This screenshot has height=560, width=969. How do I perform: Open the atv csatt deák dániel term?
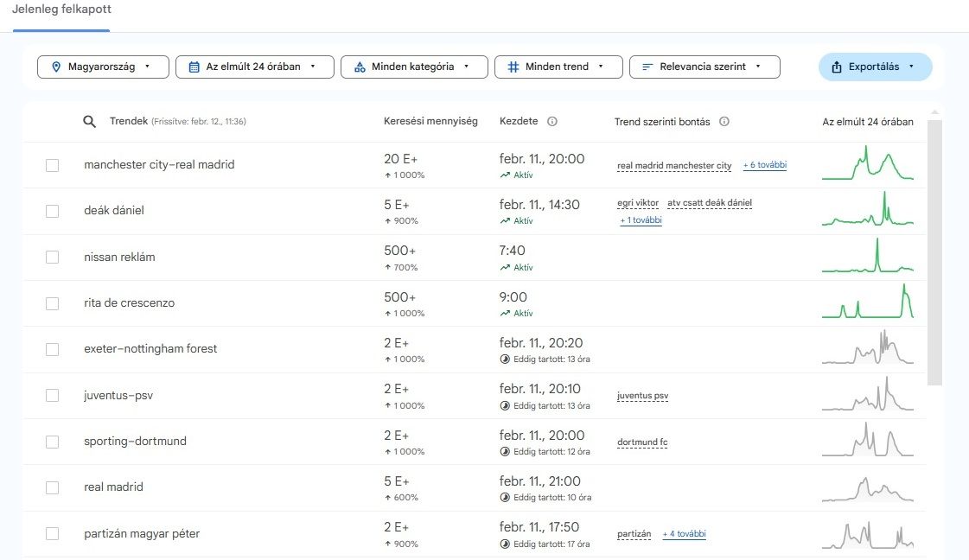710,203
